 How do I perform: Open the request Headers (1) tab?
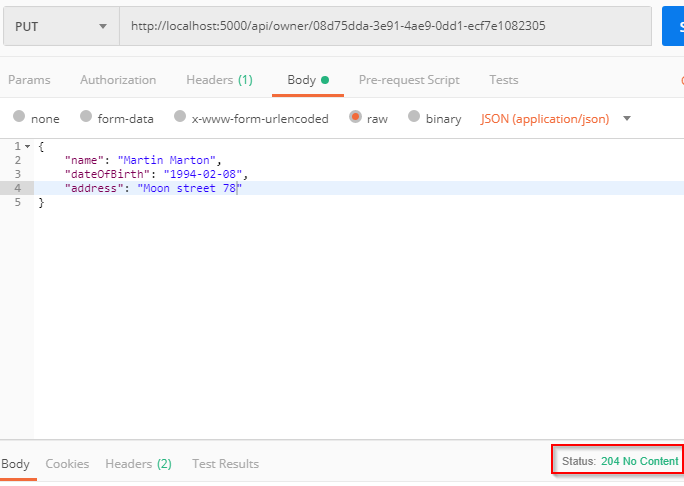tap(219, 80)
